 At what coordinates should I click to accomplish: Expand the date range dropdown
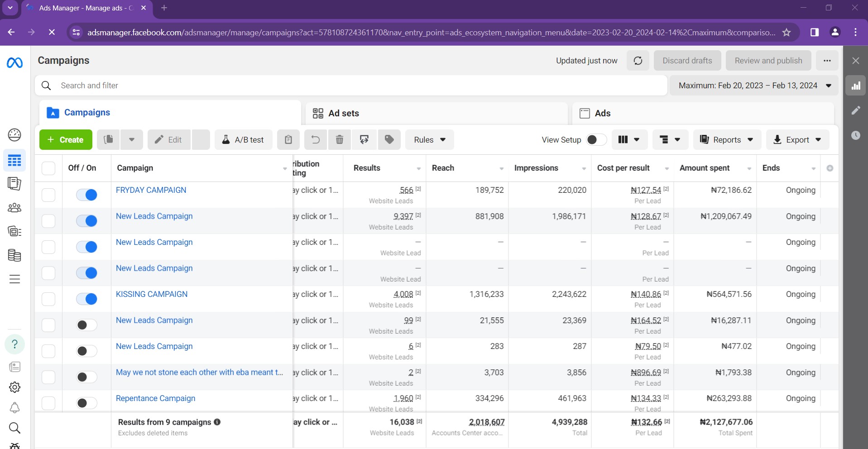pos(754,86)
